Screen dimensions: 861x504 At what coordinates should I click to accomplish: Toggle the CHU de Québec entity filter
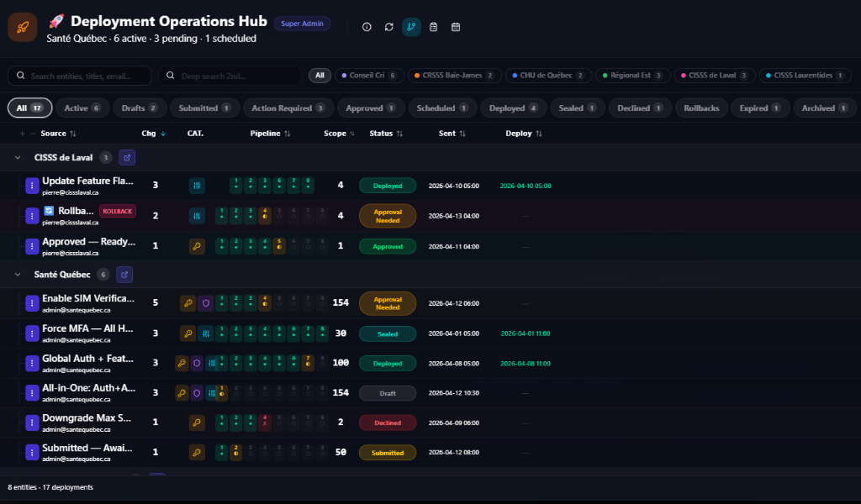coord(548,75)
